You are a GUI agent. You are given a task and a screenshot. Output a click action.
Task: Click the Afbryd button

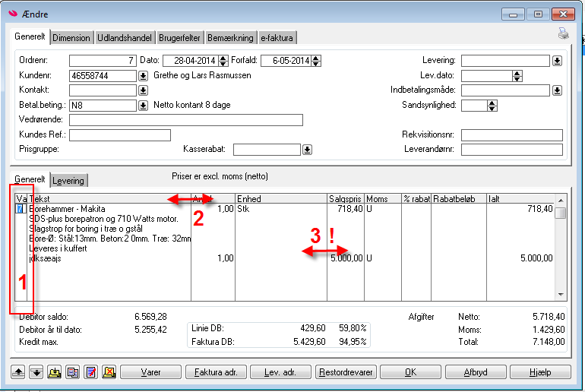pos(476,371)
